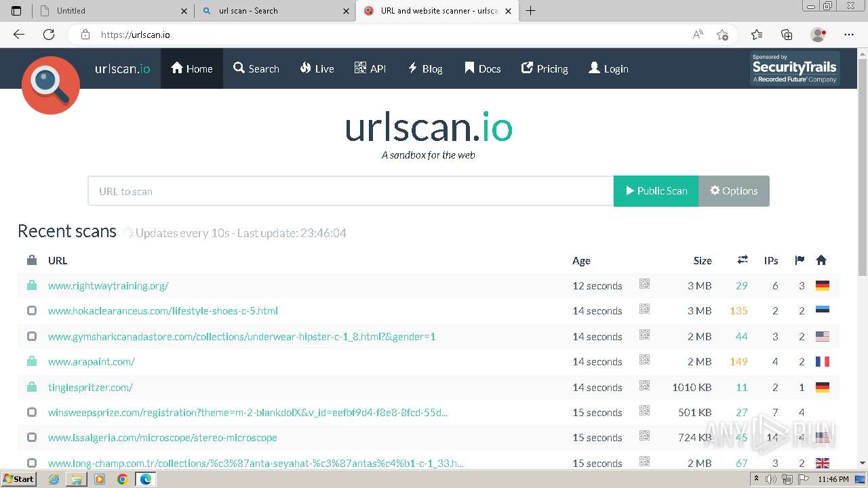The width and height of the screenshot is (868, 488).
Task: Open the lssalgeria.com microscope scan
Action: click(x=163, y=437)
